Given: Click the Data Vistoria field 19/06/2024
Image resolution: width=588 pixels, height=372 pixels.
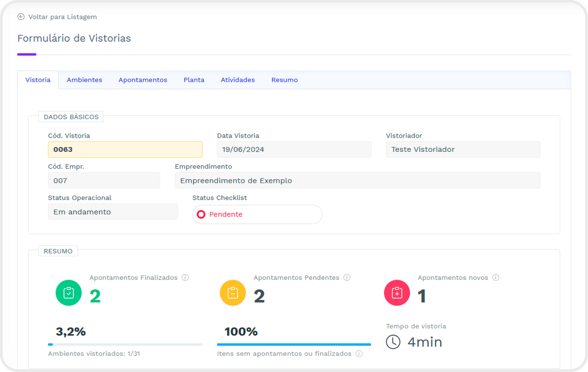Looking at the screenshot, I should click(x=294, y=149).
